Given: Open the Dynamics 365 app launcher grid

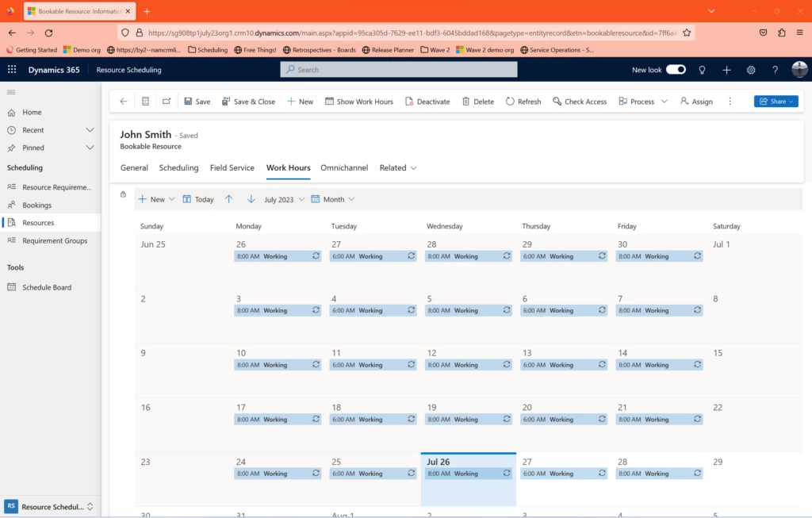Looking at the screenshot, I should coord(12,70).
